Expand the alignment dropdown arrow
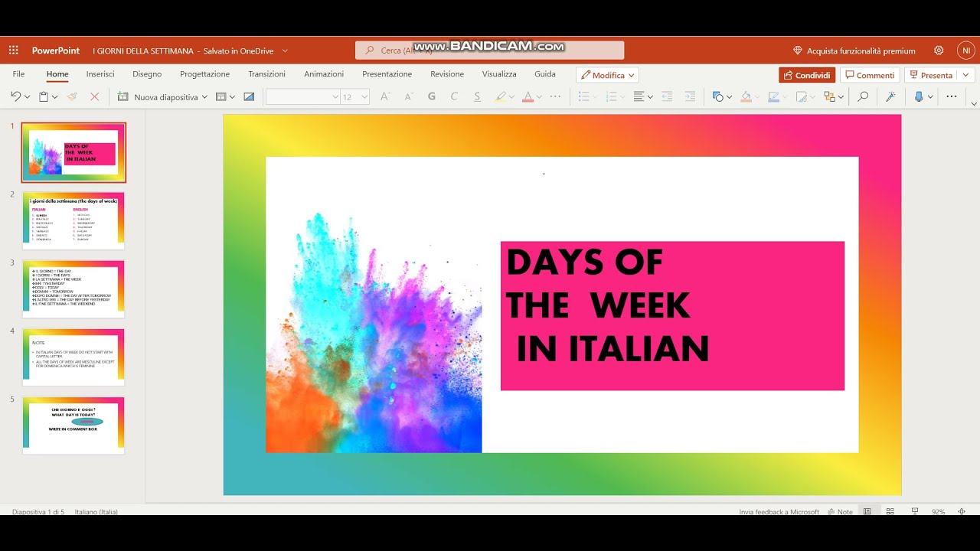 point(650,97)
